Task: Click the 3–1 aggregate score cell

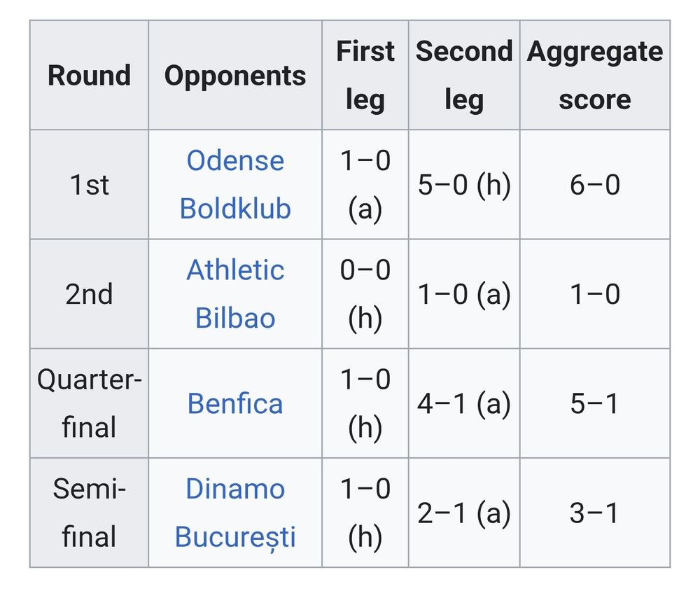Action: pyautogui.click(x=595, y=513)
